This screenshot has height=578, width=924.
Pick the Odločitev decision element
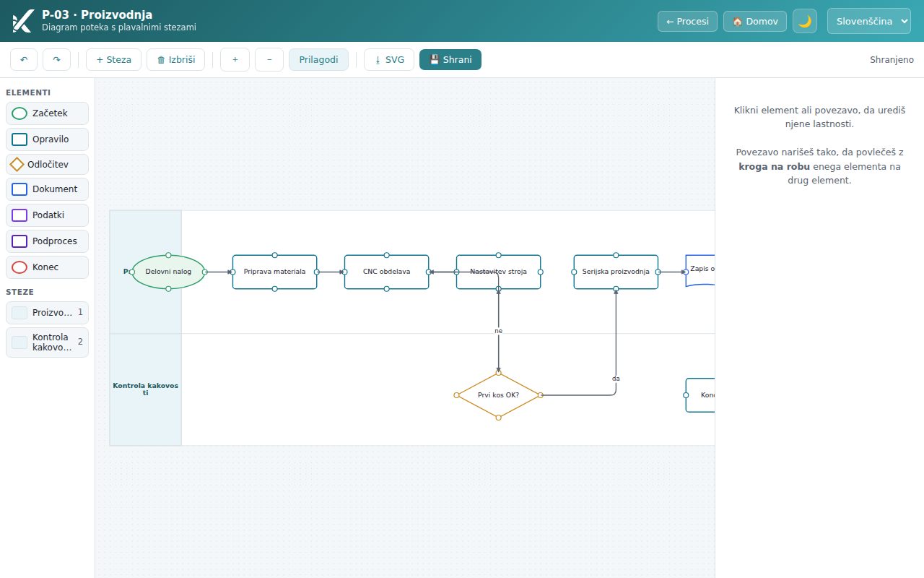tap(47, 165)
